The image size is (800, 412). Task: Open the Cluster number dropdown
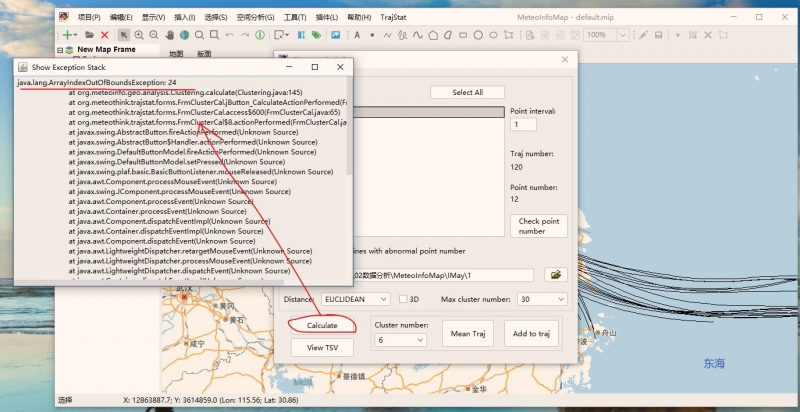click(x=401, y=340)
